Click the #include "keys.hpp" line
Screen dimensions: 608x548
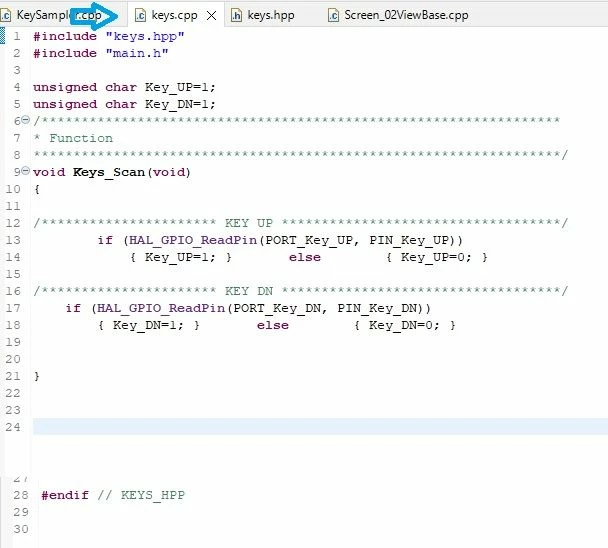[x=109, y=36]
